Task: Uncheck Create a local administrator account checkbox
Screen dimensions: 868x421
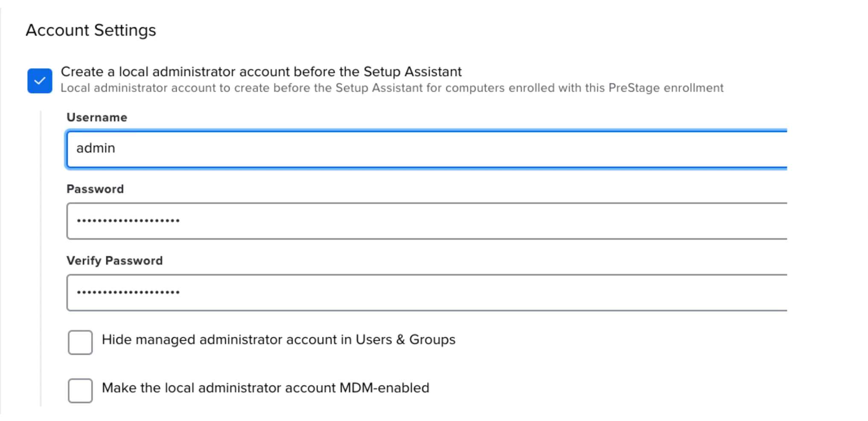Action: pyautogui.click(x=40, y=81)
